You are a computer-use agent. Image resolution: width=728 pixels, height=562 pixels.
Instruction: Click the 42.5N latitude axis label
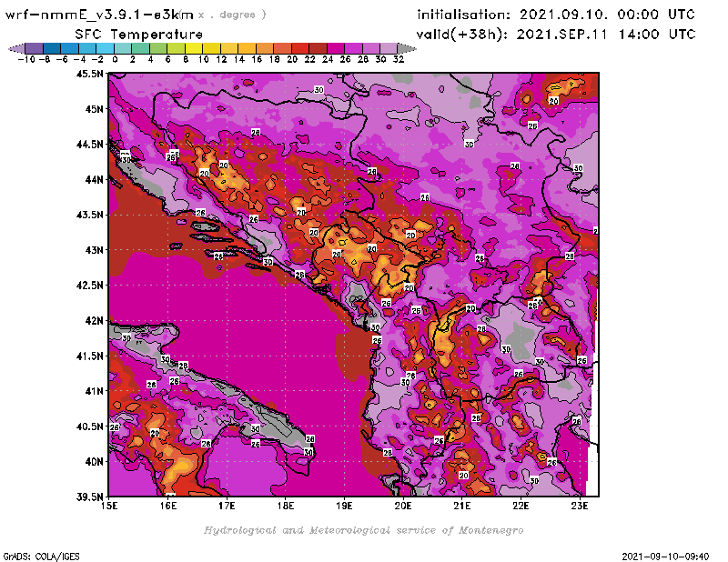pos(89,286)
